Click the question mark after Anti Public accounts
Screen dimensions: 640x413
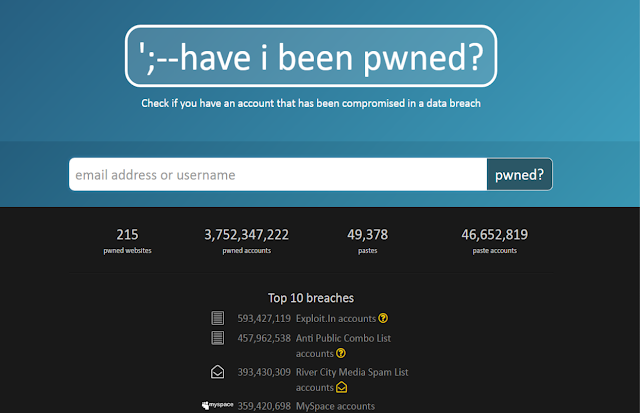[341, 353]
